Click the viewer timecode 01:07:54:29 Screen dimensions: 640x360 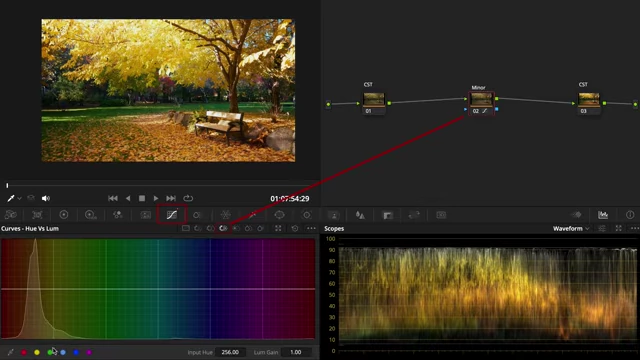coord(290,199)
